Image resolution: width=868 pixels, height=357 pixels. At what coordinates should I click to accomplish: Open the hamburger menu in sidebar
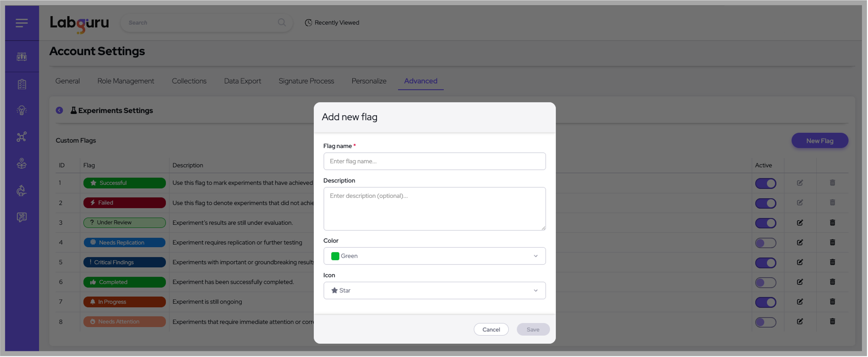[22, 23]
